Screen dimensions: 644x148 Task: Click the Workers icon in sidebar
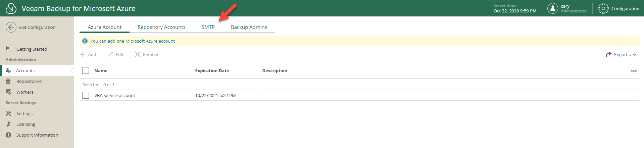click(8, 92)
